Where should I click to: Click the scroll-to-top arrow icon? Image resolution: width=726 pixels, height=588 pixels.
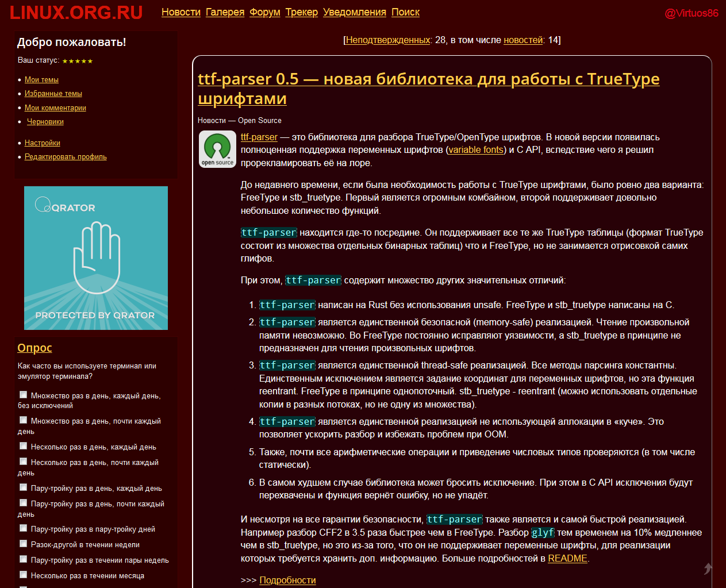708,568
